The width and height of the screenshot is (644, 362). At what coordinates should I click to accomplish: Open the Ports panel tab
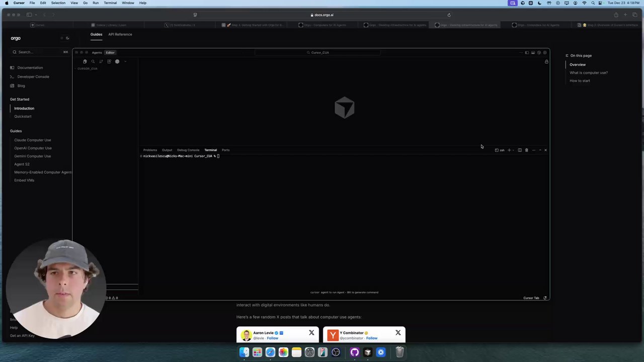coord(225,150)
